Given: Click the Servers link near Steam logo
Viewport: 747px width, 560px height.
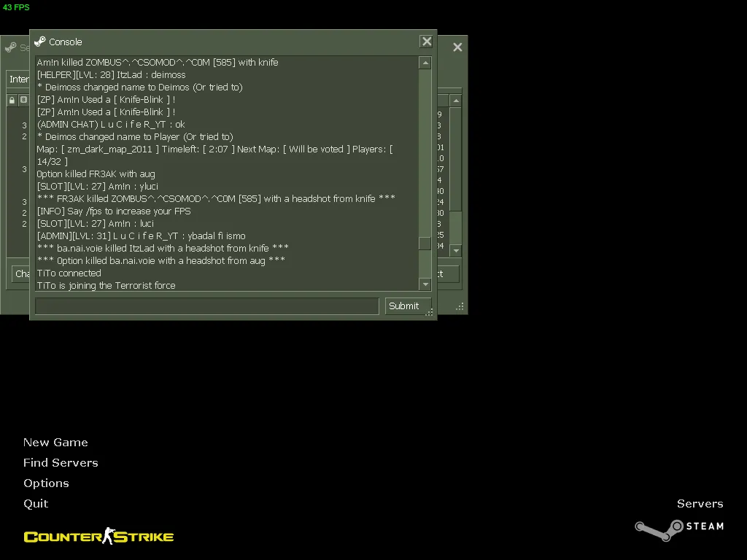Looking at the screenshot, I should (x=700, y=504).
